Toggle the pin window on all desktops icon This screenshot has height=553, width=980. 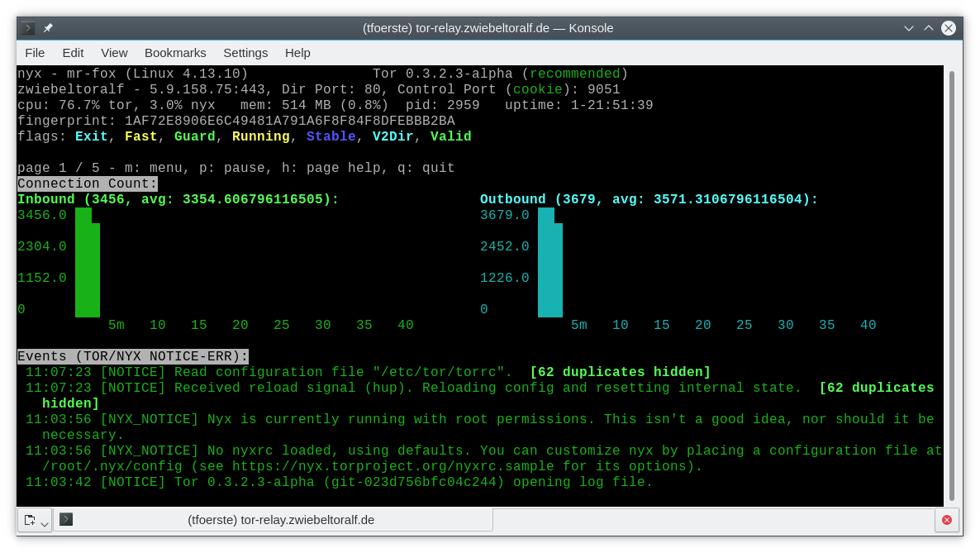(x=48, y=28)
